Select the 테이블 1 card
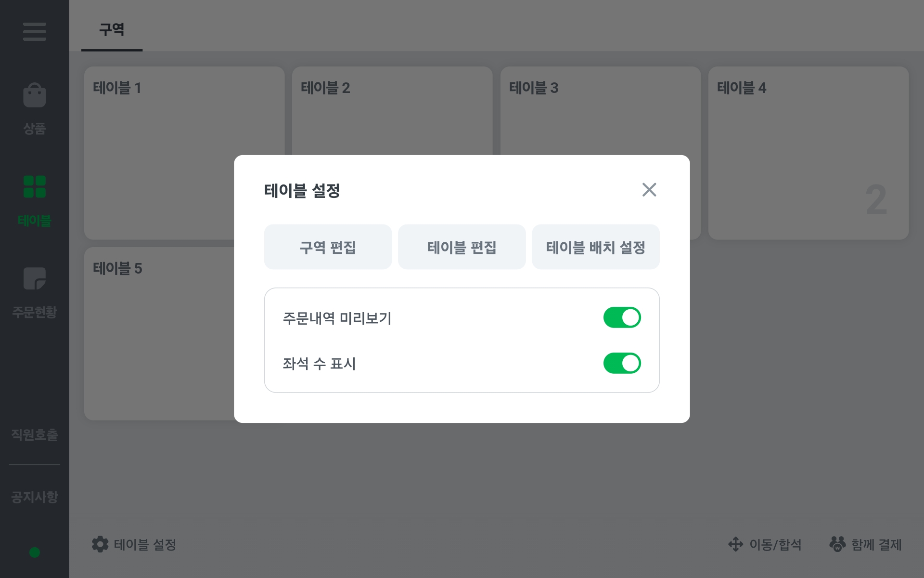 pos(159,153)
